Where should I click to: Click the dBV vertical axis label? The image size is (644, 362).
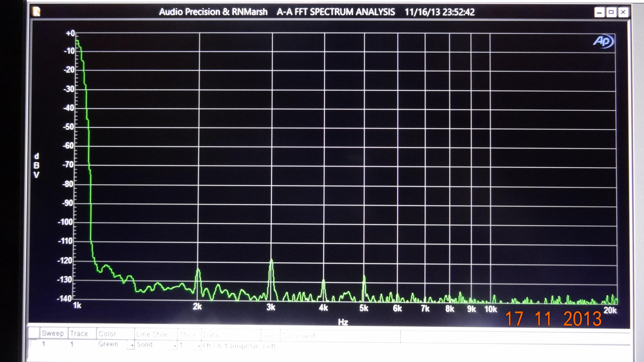(x=36, y=166)
